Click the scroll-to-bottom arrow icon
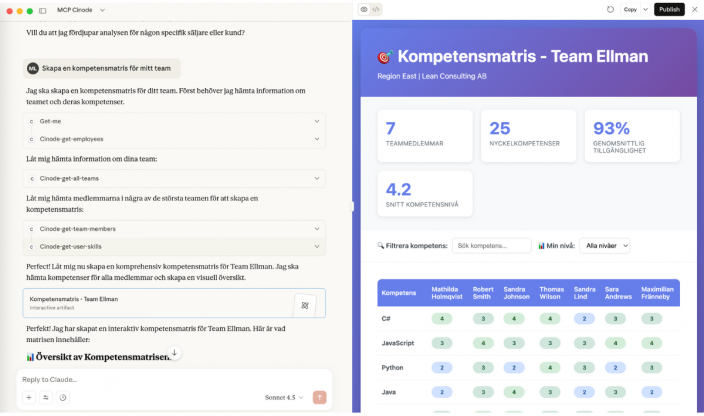 [x=174, y=353]
